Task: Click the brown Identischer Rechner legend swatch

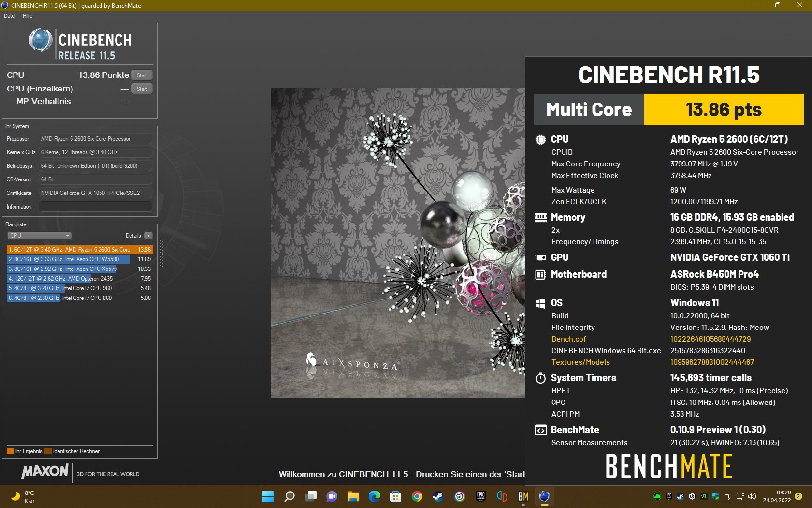Action: pyautogui.click(x=48, y=451)
